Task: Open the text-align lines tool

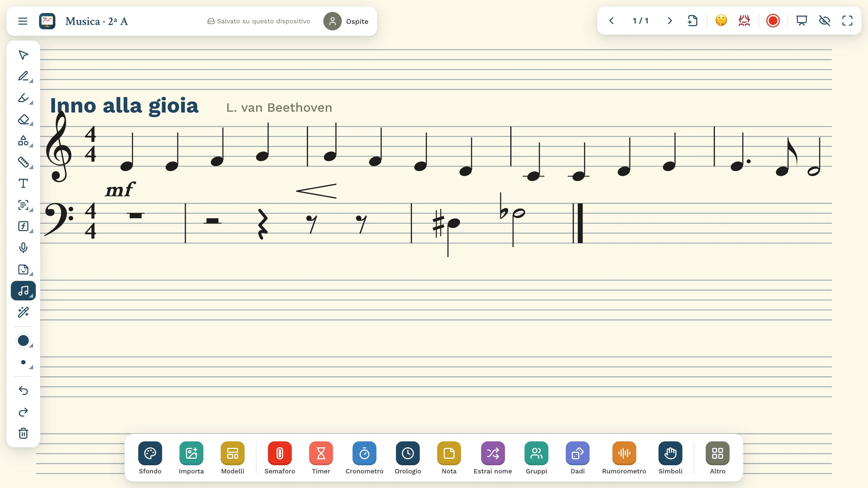Action: tap(23, 205)
